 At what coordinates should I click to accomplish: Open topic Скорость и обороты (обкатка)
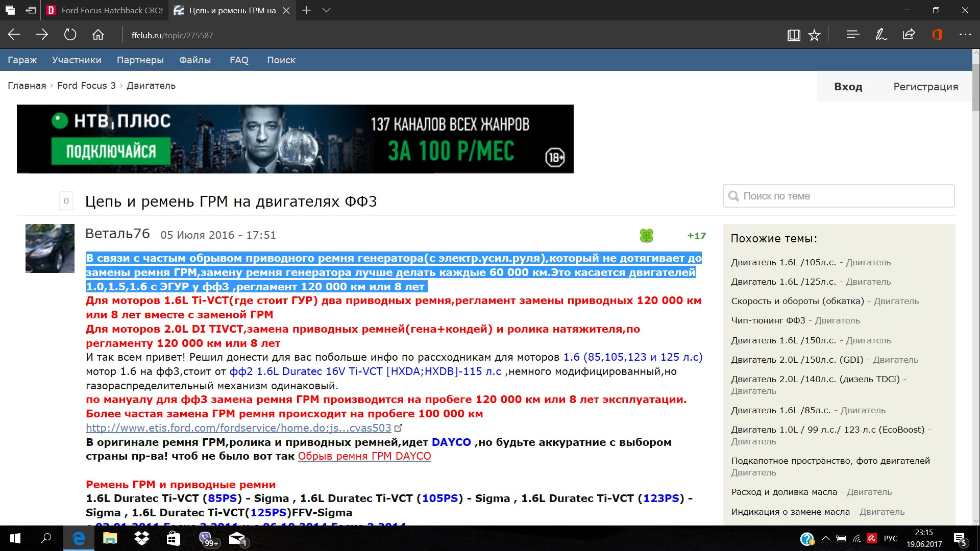pyautogui.click(x=798, y=301)
